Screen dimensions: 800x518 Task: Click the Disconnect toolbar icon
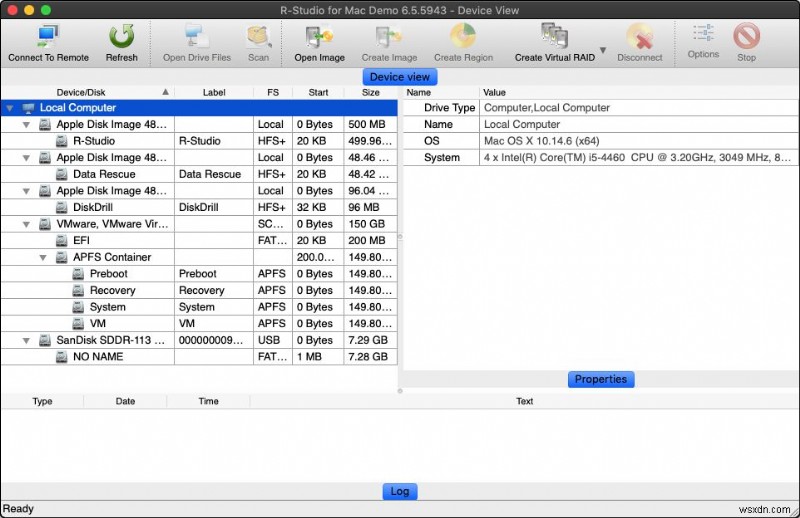[640, 37]
